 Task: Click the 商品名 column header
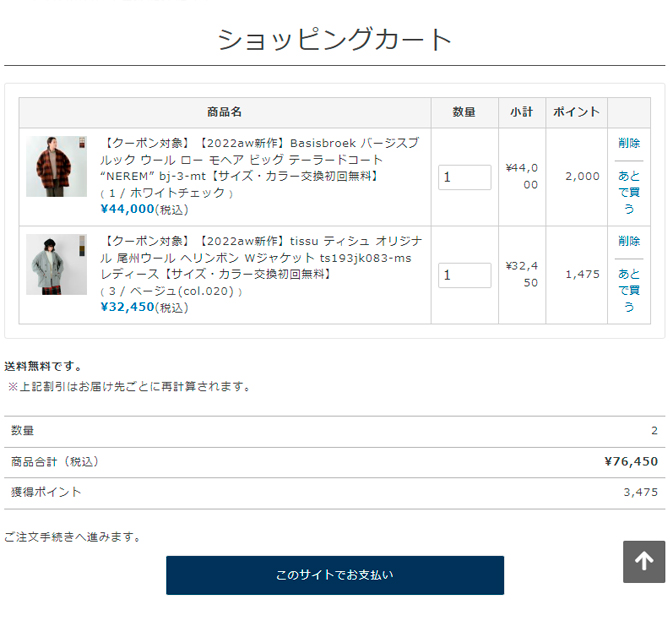click(225, 112)
